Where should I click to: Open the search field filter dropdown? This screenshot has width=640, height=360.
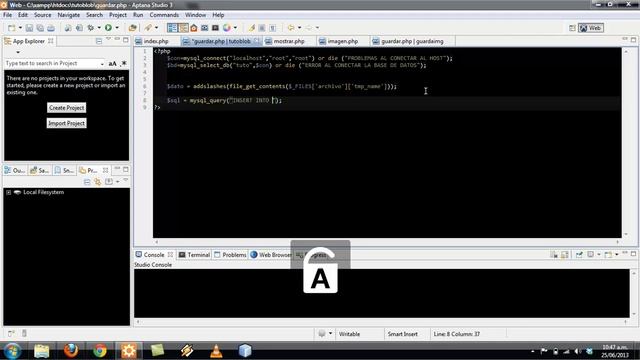(x=102, y=64)
